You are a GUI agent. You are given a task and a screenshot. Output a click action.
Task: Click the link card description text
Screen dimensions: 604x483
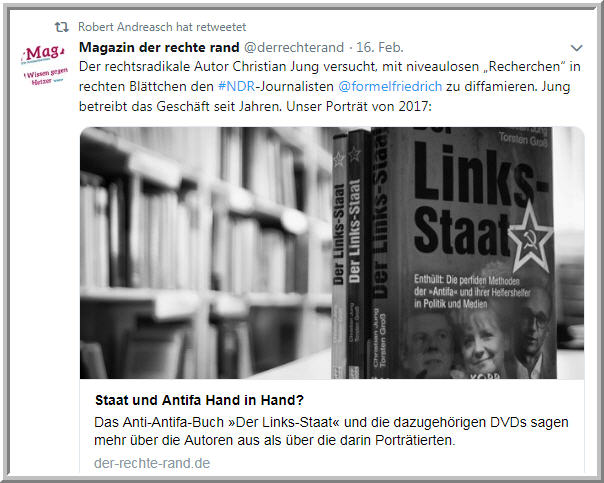tap(331, 431)
